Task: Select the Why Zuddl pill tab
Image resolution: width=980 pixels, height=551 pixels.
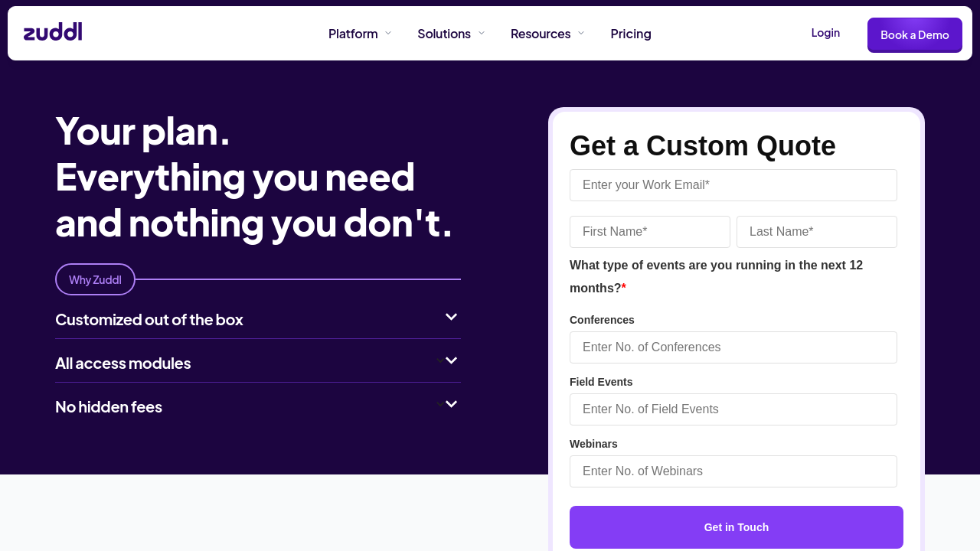Action: click(x=95, y=279)
